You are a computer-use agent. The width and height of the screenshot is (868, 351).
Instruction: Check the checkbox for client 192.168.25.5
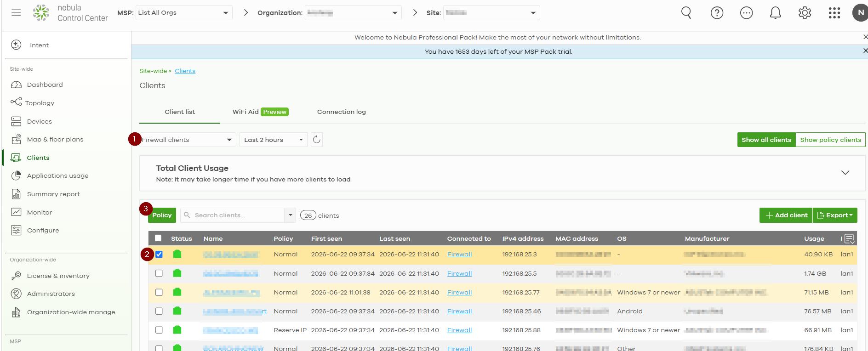[159, 273]
